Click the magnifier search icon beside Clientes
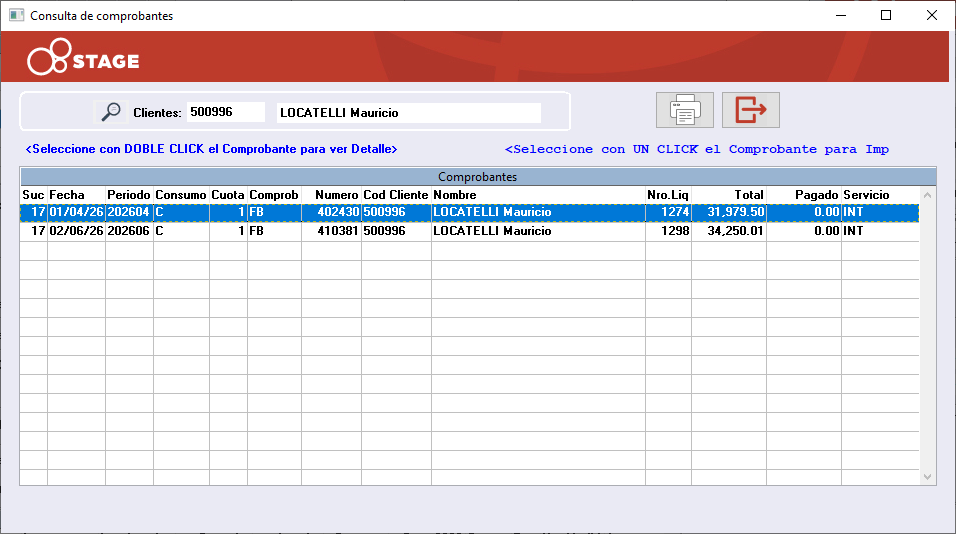This screenshot has height=534, width=956. (x=111, y=112)
